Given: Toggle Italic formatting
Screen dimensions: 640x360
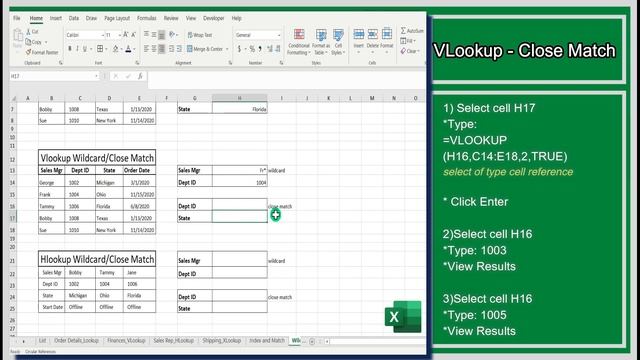Looking at the screenshot, I should (77, 49).
